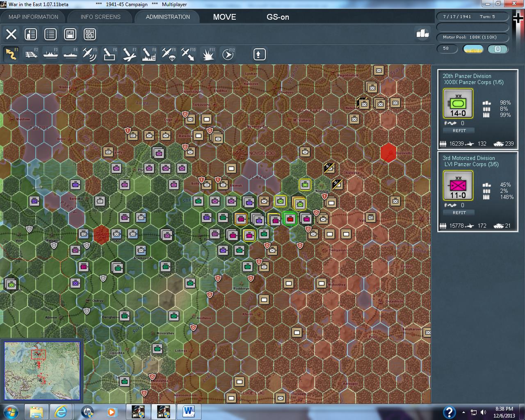Open the Windows Start menu

click(x=11, y=411)
